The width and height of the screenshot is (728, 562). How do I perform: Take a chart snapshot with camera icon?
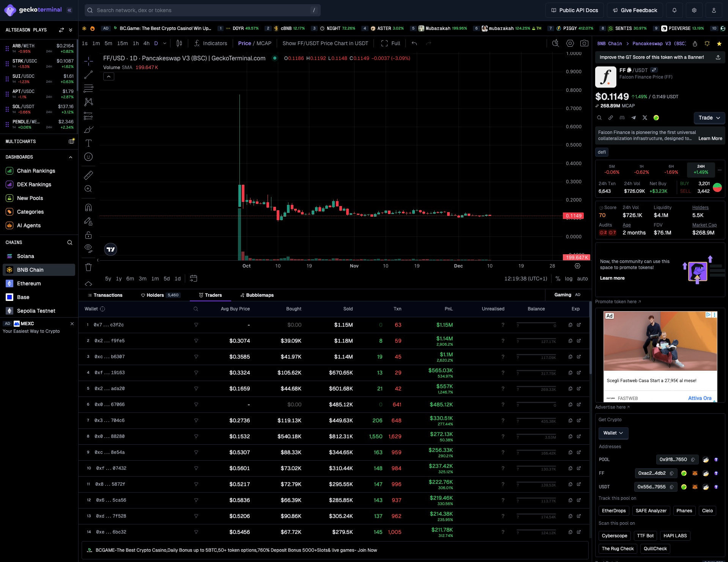(585, 43)
